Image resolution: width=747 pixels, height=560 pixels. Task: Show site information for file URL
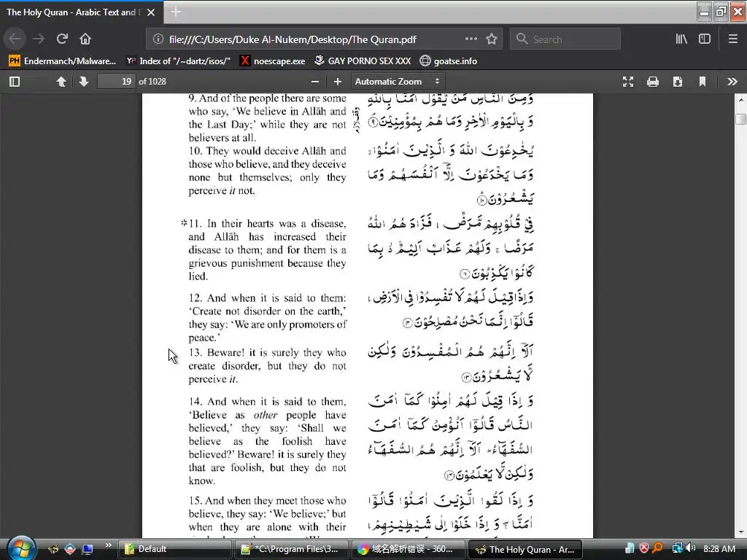[x=158, y=39]
